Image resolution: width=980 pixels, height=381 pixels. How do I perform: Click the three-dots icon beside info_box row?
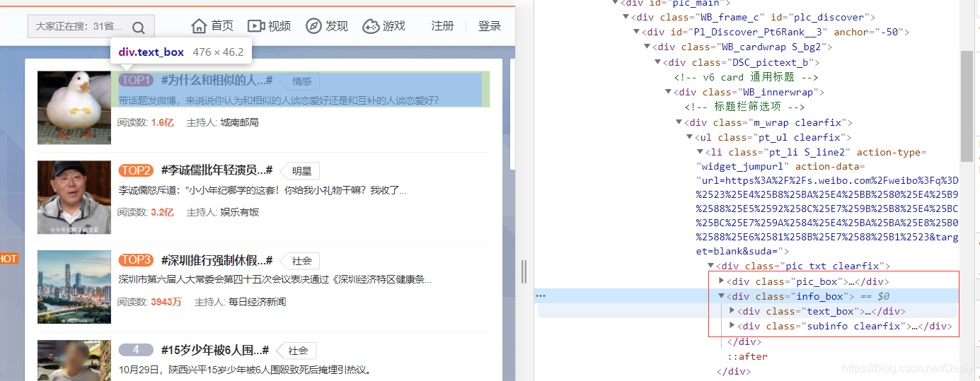click(x=541, y=295)
